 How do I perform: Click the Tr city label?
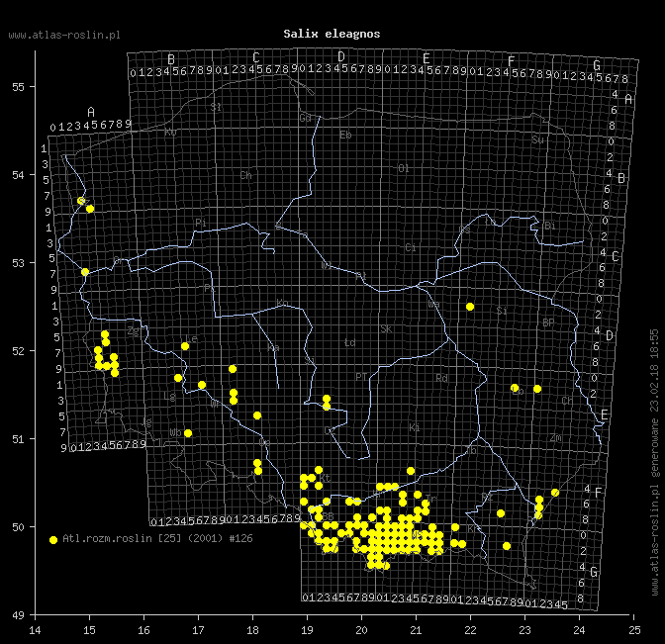(430, 499)
